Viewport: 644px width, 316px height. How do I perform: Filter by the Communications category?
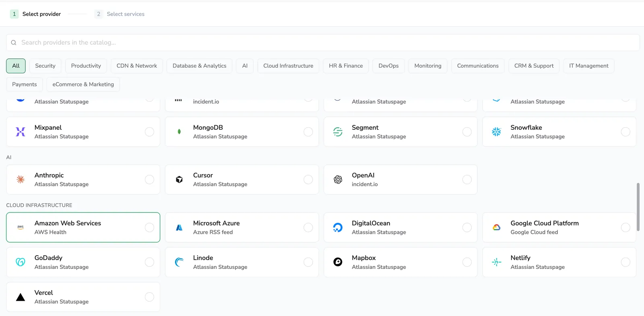478,66
